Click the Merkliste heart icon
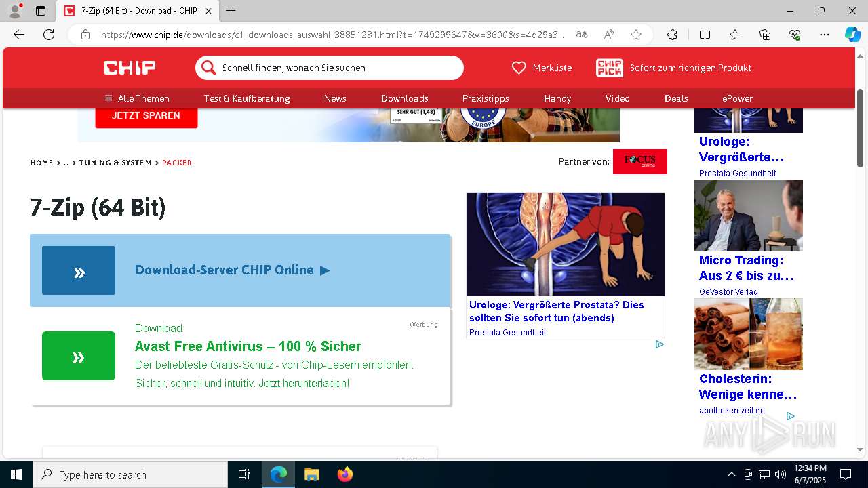868x488 pixels. tap(519, 68)
